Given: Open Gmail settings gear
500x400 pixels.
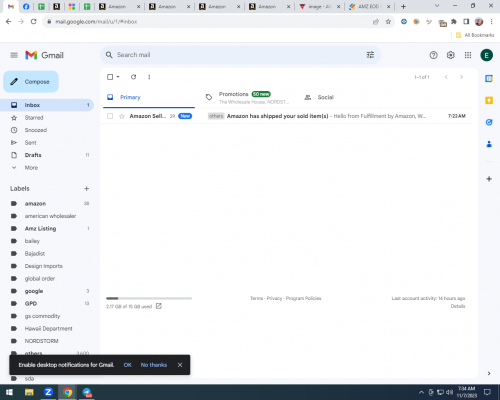Looking at the screenshot, I should coord(451,55).
